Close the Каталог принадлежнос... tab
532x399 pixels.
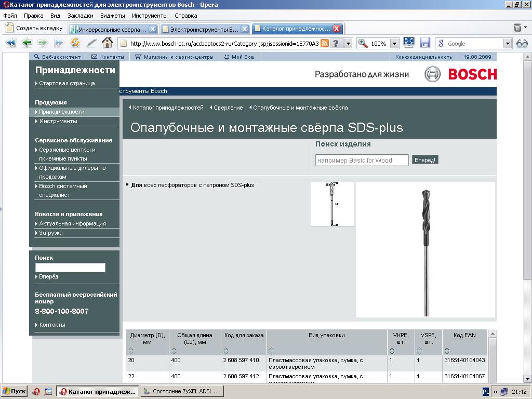click(337, 29)
